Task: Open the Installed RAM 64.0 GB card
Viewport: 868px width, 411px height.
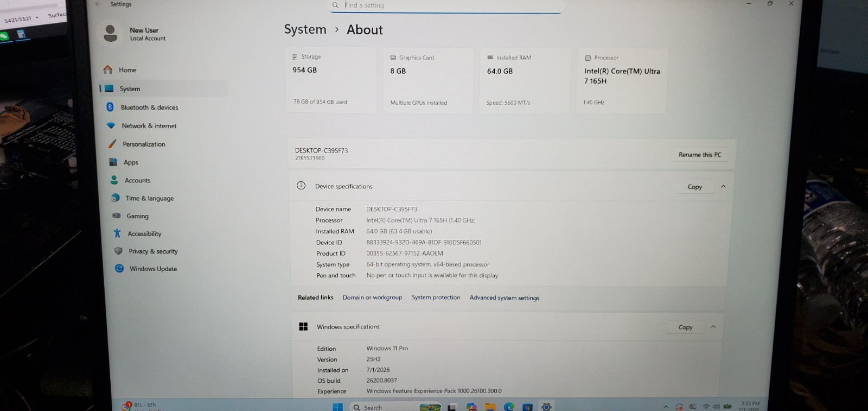Action: (x=525, y=80)
